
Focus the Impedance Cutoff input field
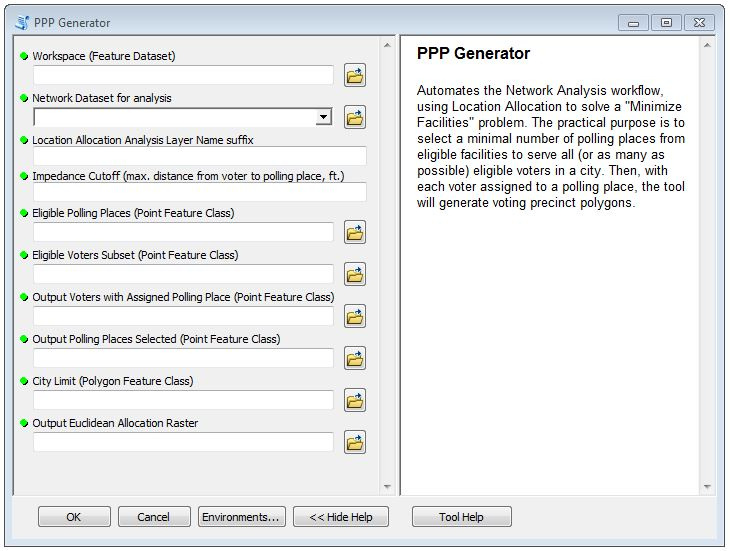tap(199, 192)
